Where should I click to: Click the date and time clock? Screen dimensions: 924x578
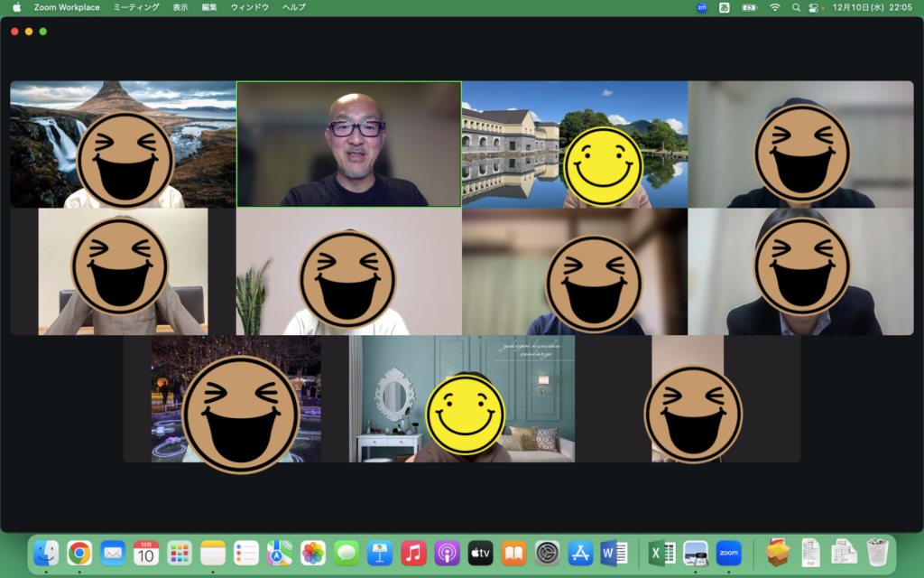[x=871, y=7]
